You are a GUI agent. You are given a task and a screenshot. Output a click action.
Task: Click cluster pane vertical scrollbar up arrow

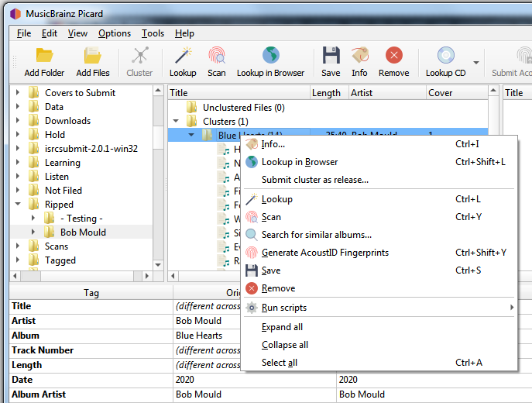coord(493,91)
